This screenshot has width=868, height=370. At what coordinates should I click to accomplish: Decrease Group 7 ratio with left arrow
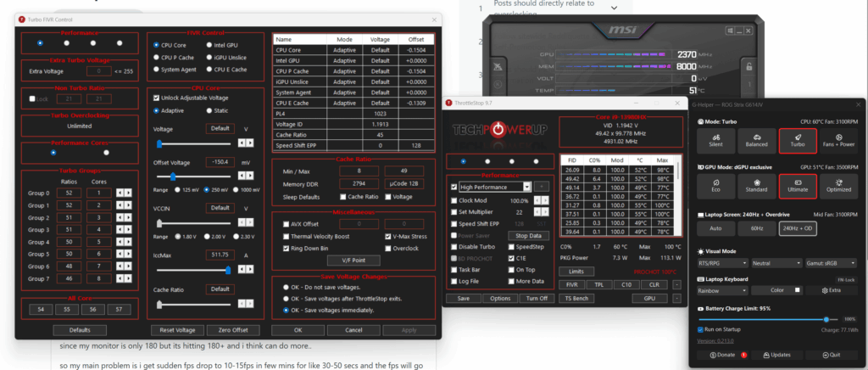[120, 278]
